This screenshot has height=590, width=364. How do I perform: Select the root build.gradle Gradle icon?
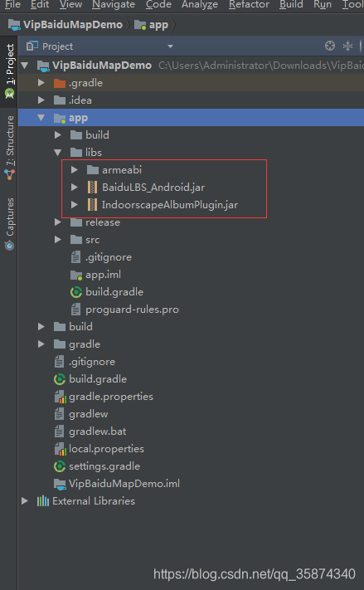coord(60,379)
